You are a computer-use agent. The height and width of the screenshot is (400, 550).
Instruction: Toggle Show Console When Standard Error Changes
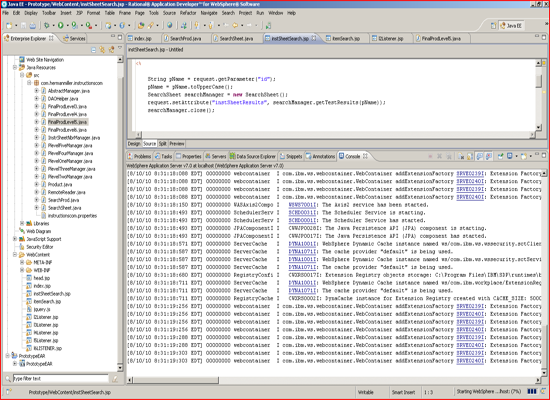pyautogui.click(x=488, y=156)
